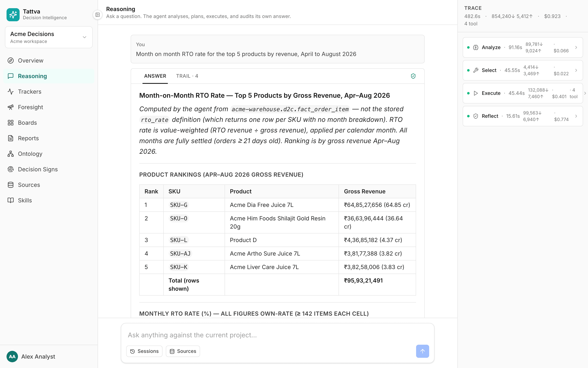588x368 pixels.
Task: Expand the Execute trace step chevron
Action: click(x=585, y=93)
